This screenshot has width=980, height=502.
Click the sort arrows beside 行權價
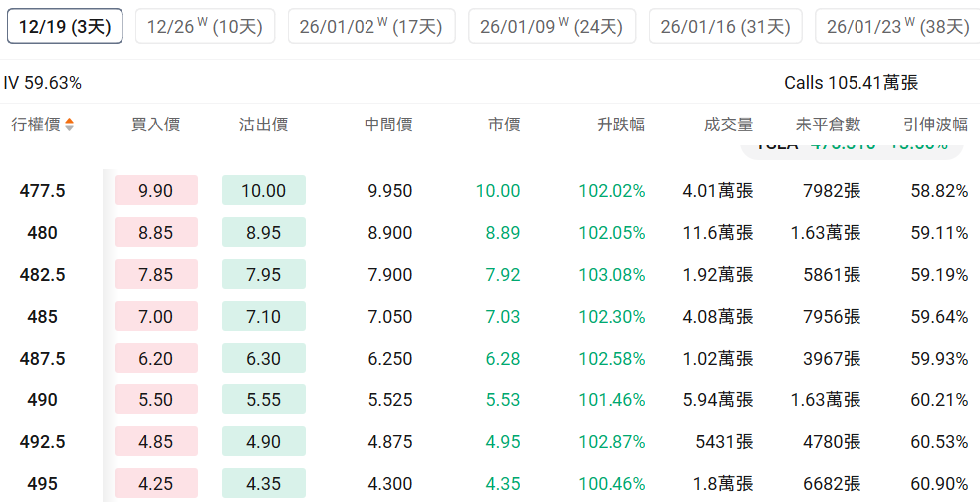tap(69, 125)
